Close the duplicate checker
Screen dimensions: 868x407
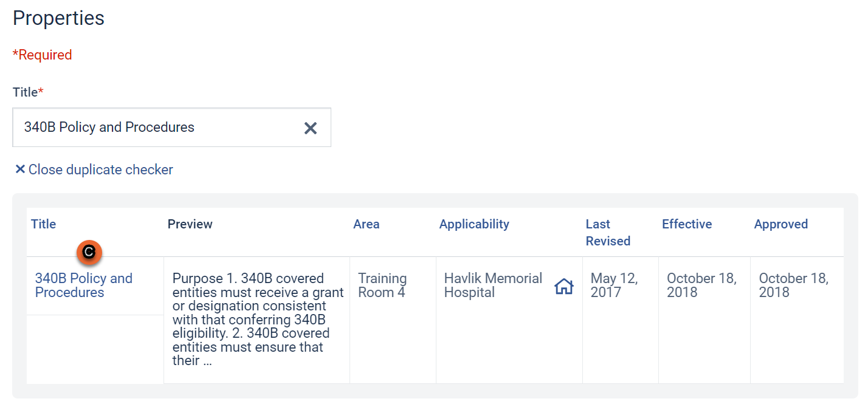click(94, 169)
